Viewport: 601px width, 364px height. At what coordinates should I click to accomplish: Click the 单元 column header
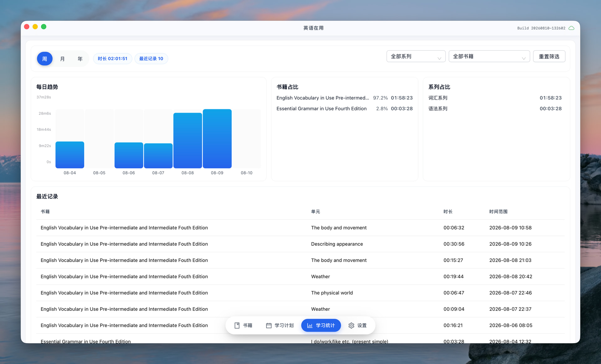click(316, 212)
